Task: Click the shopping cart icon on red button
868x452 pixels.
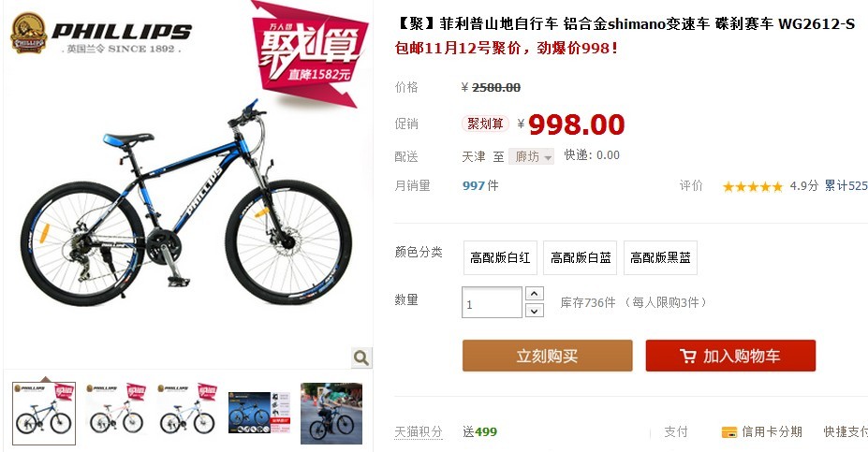Action: [x=687, y=356]
